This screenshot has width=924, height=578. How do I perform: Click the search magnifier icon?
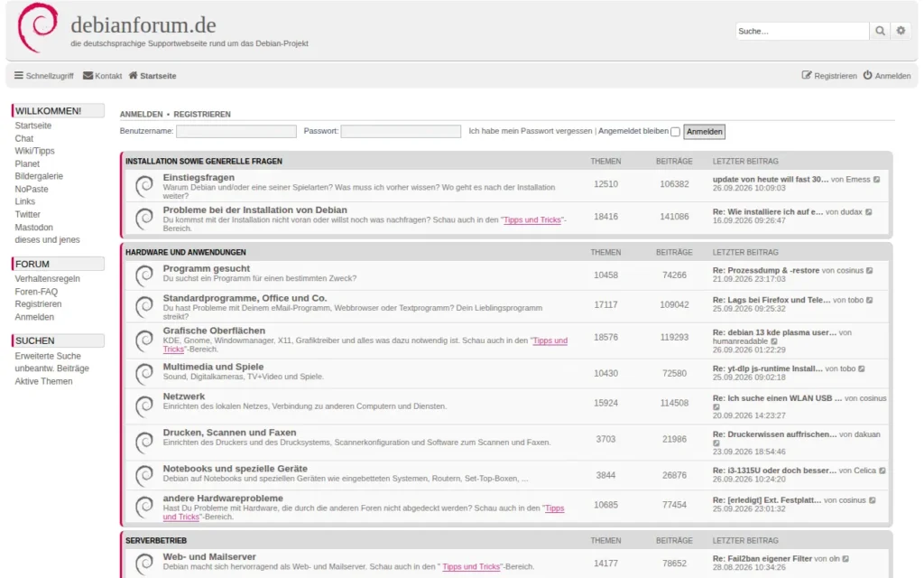[880, 31]
